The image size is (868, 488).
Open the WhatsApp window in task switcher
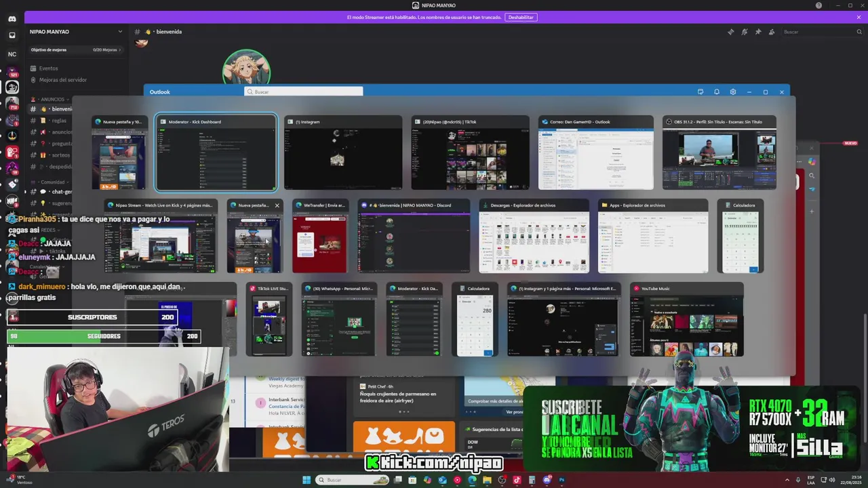(338, 319)
